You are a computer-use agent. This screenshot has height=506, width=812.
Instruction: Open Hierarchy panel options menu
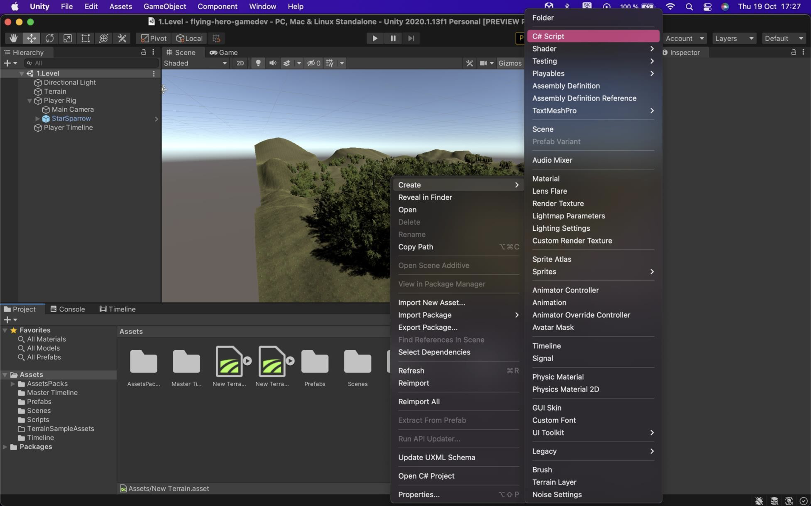(153, 52)
